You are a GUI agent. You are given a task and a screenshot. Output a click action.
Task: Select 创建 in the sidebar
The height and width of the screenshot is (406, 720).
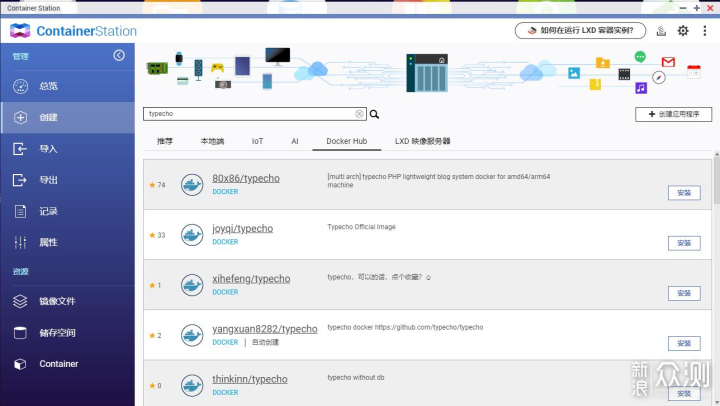pyautogui.click(x=68, y=118)
